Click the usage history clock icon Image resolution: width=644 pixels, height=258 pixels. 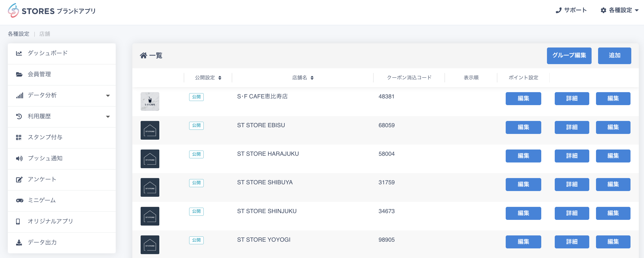click(x=19, y=116)
